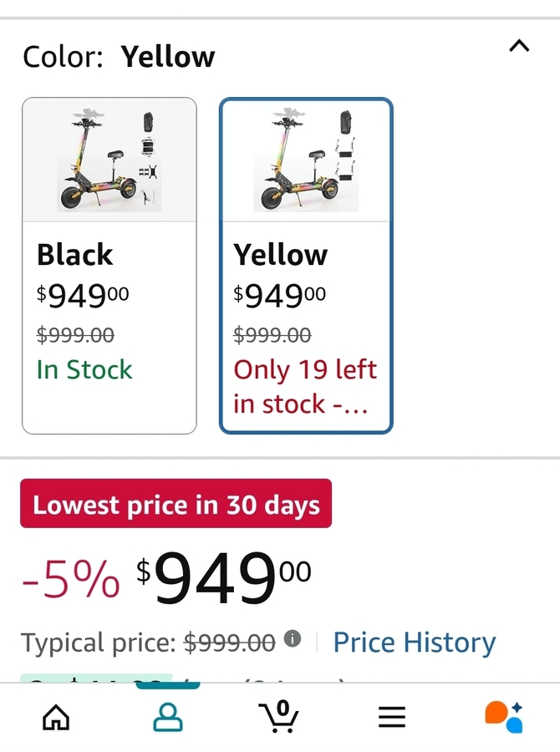Tap the Yellow scooter thumbnail image
The width and height of the screenshot is (560, 752).
click(x=306, y=160)
